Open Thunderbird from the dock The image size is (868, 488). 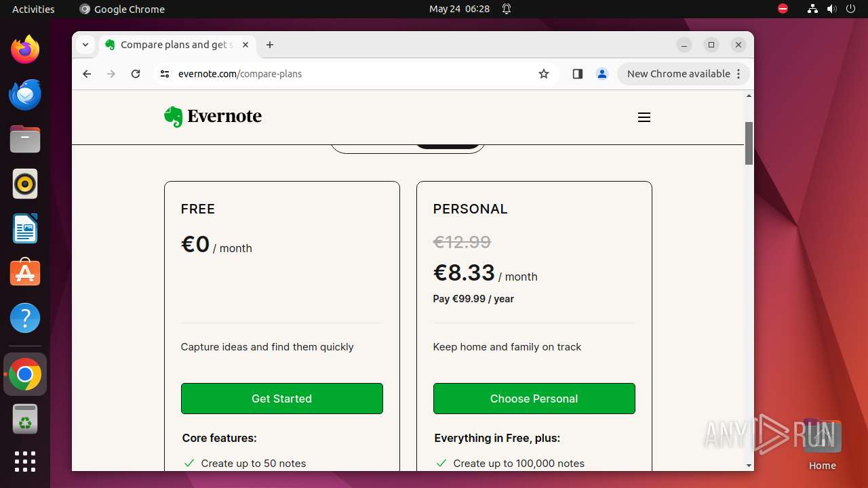[x=25, y=95]
